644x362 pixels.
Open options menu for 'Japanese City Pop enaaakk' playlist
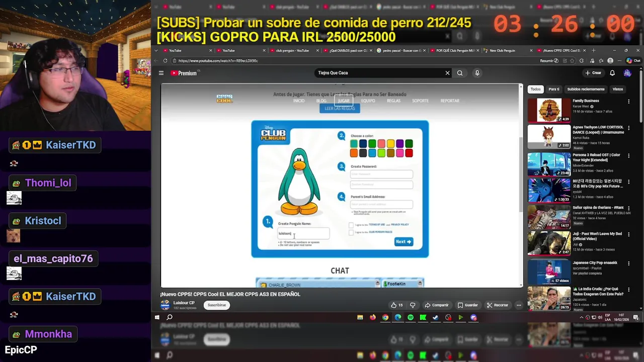coord(628,263)
